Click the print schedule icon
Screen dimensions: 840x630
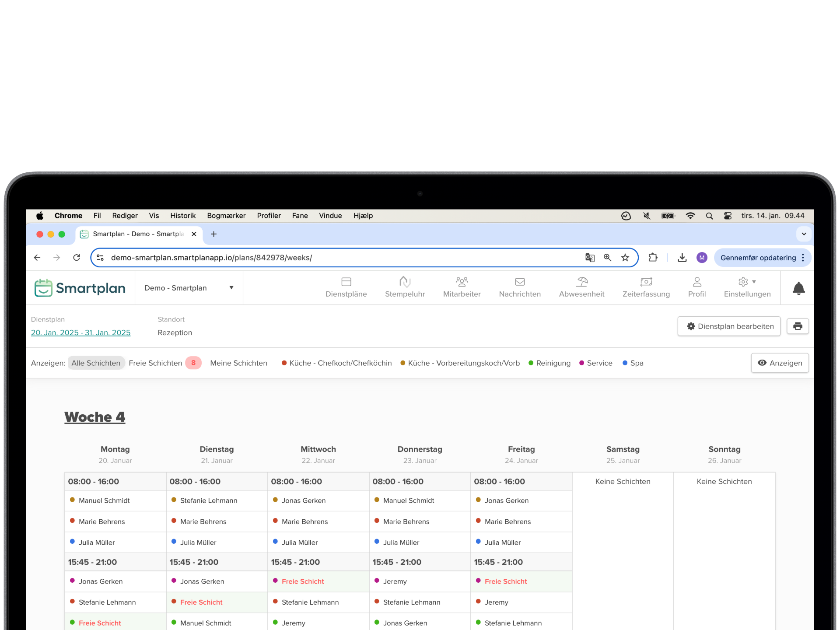click(798, 326)
